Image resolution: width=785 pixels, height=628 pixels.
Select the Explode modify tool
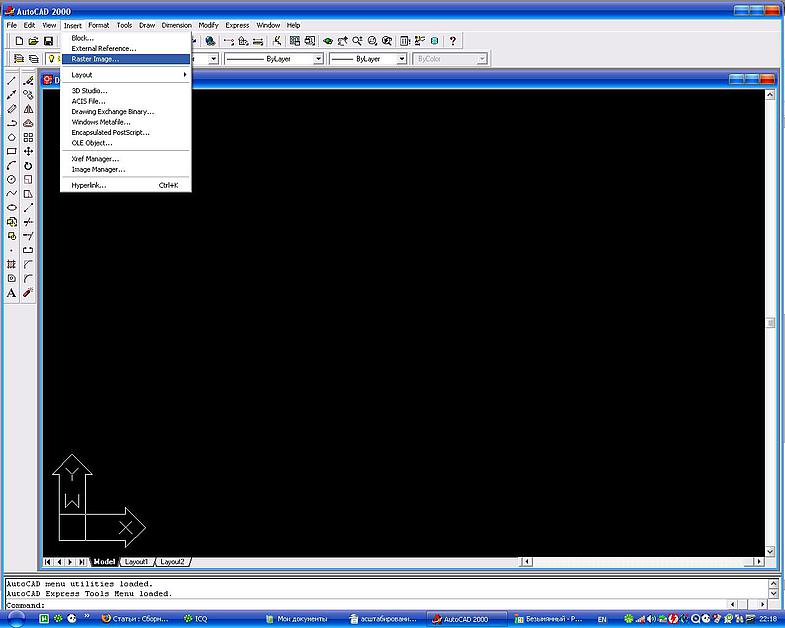[x=29, y=292]
